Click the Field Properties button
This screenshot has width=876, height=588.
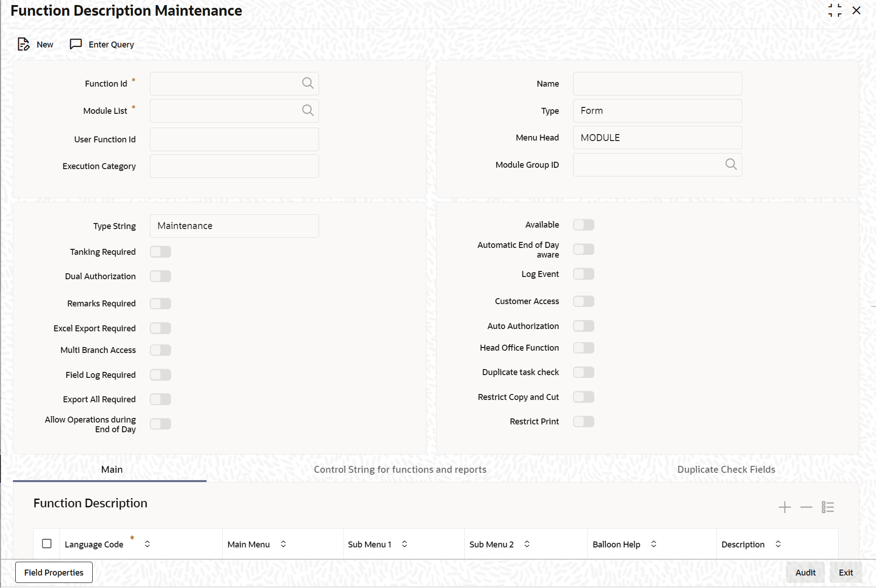(54, 572)
